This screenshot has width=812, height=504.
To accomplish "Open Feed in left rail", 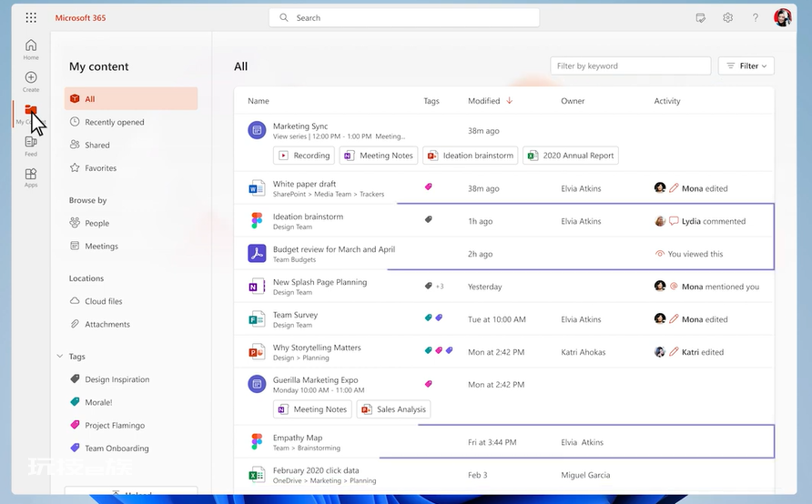I will (x=31, y=146).
